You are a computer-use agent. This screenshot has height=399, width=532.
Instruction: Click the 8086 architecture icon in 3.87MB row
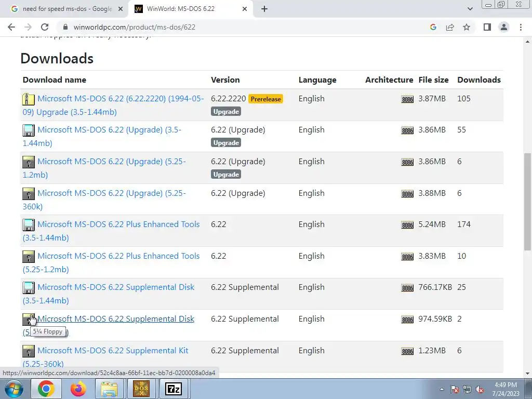[x=407, y=99]
